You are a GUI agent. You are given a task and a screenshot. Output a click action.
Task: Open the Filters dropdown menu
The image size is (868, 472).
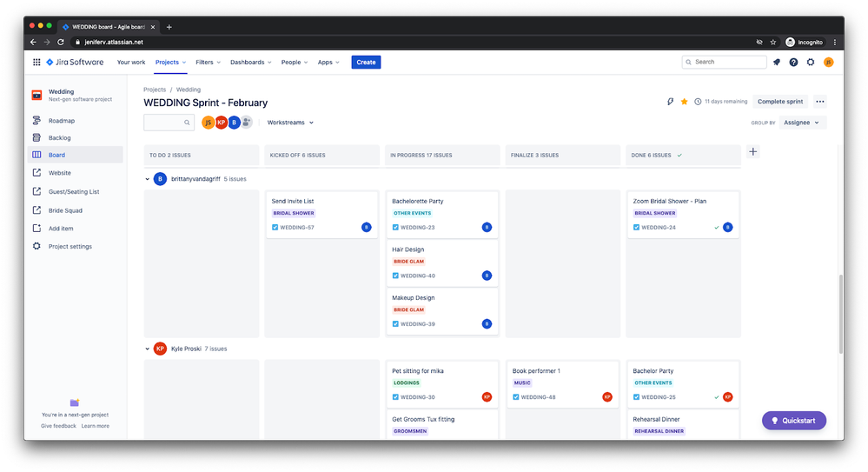click(x=209, y=62)
